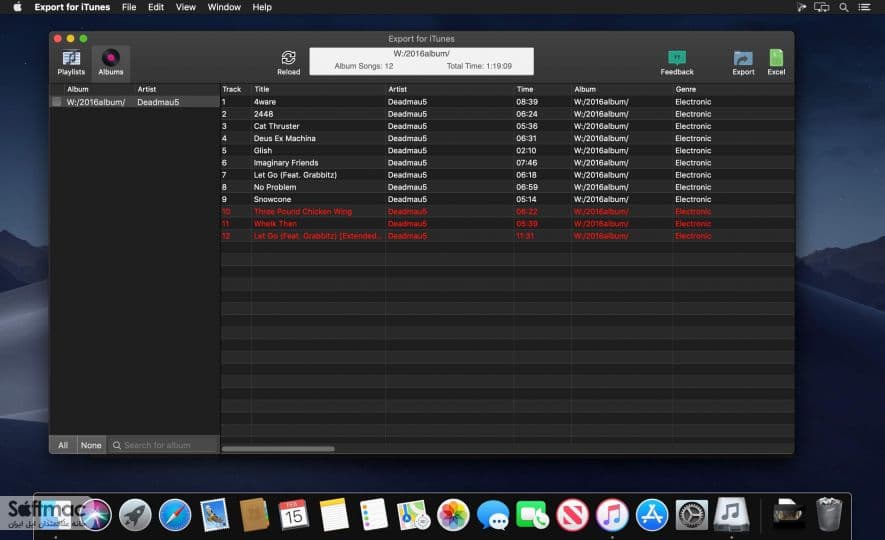Open System Preferences gear in the Dock
Screen dimensions: 885x540
point(691,515)
